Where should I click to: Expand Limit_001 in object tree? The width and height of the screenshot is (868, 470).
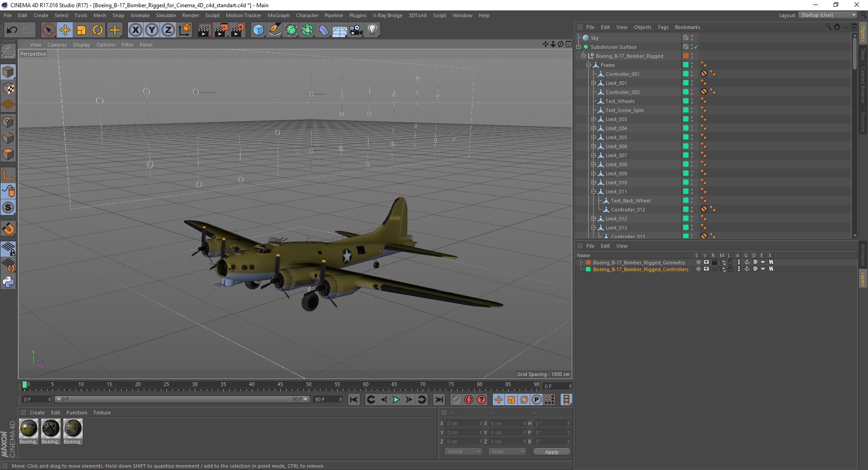[594, 83]
